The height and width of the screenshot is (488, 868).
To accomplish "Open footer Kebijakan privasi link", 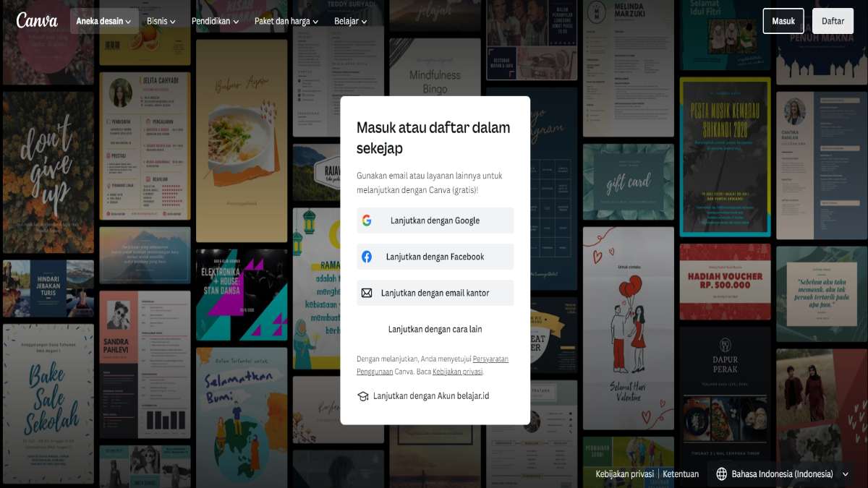I will [624, 474].
